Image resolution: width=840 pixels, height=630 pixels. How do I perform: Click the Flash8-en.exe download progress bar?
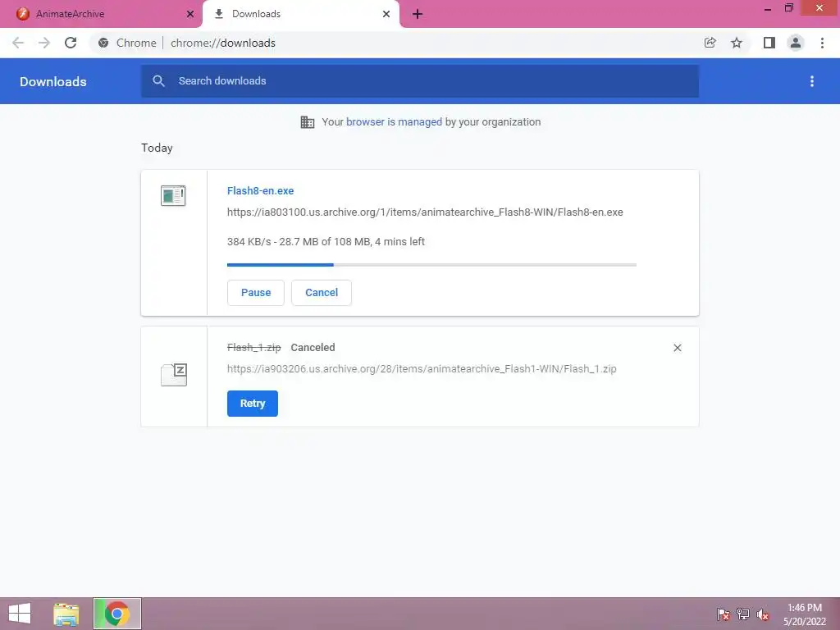point(431,265)
